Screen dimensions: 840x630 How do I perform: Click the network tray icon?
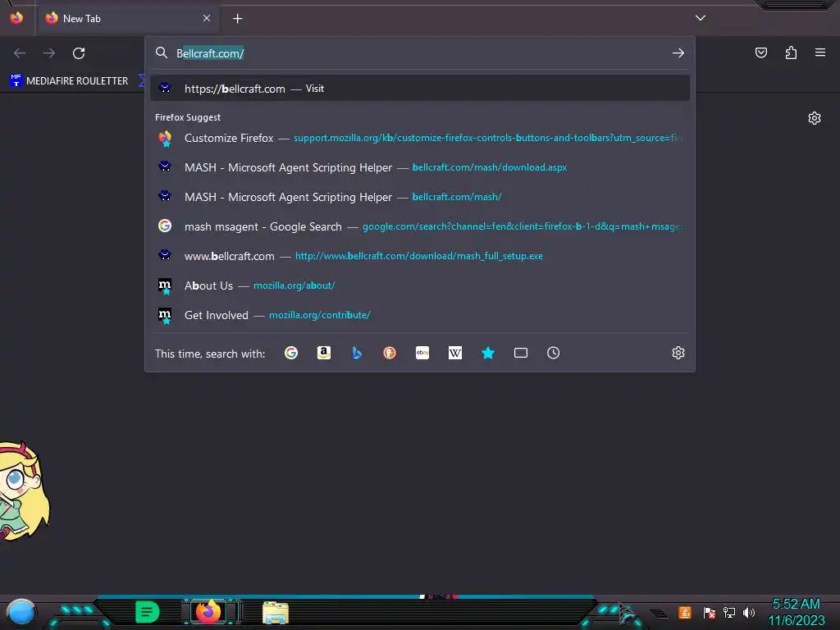click(x=729, y=612)
